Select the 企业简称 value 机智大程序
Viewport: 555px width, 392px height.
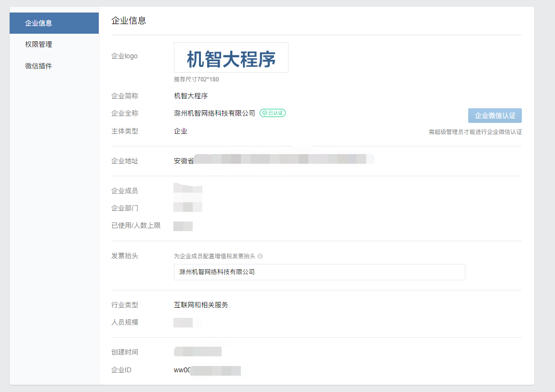click(x=191, y=96)
